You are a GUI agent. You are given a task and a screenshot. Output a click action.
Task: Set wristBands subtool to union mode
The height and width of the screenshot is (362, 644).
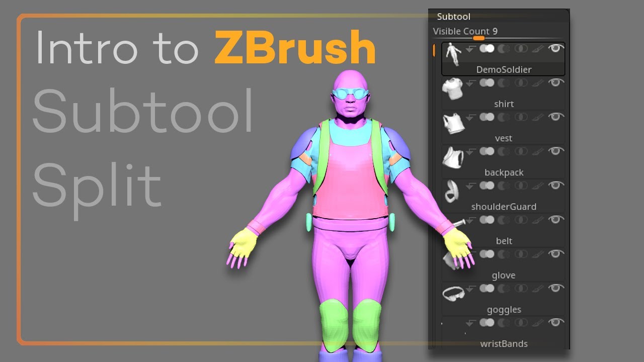click(487, 322)
